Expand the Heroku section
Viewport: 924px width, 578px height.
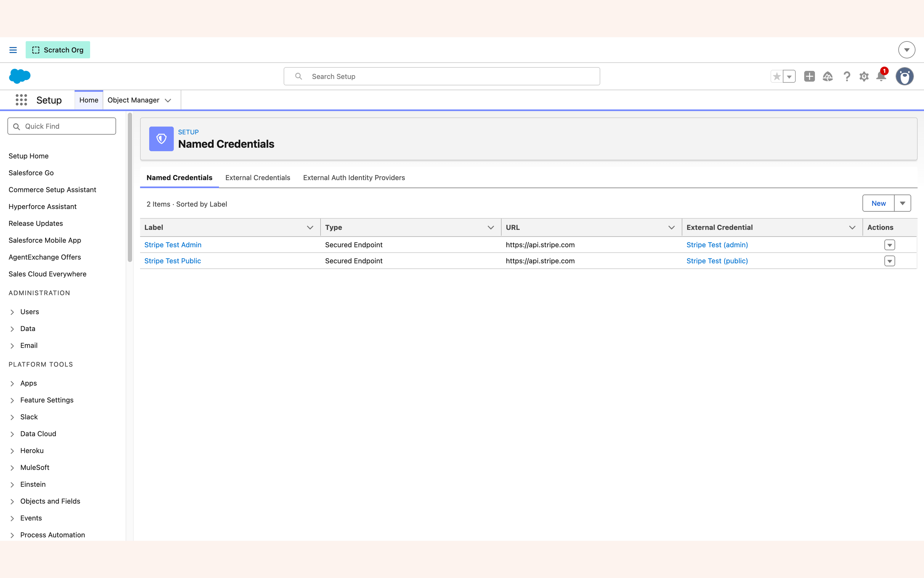(12, 451)
